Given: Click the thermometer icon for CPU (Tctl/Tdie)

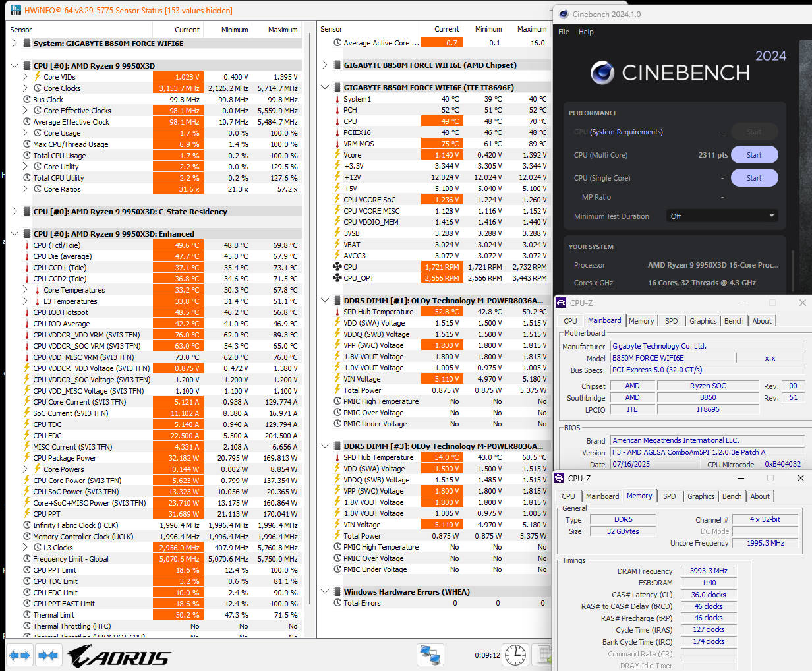Looking at the screenshot, I should 27,245.
